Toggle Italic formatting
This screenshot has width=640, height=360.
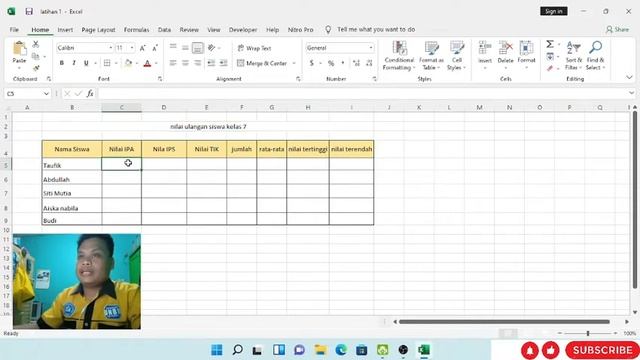74,63
